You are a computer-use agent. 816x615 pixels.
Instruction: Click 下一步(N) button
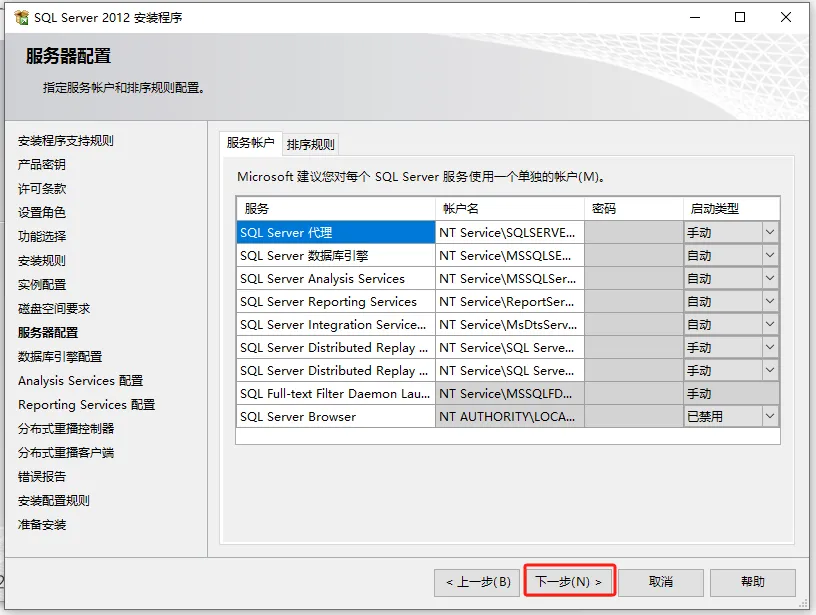[569, 581]
